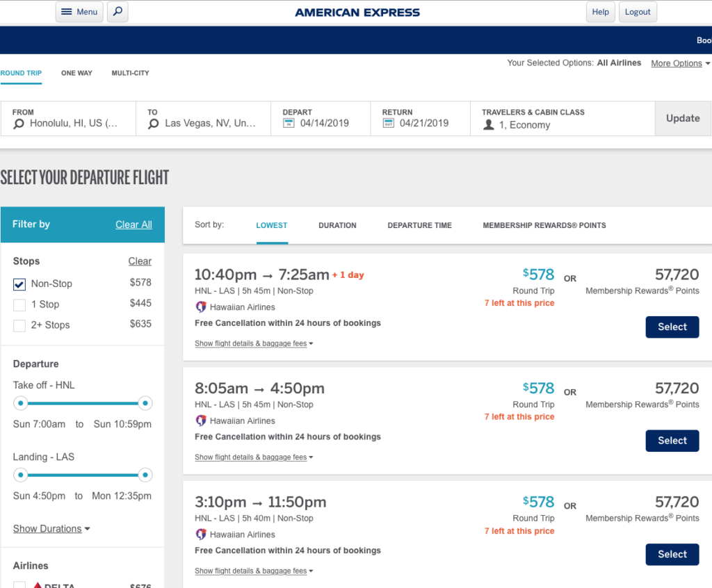712x588 pixels.
Task: Click 57,720 points on 3:10pm flight
Action: tap(677, 502)
